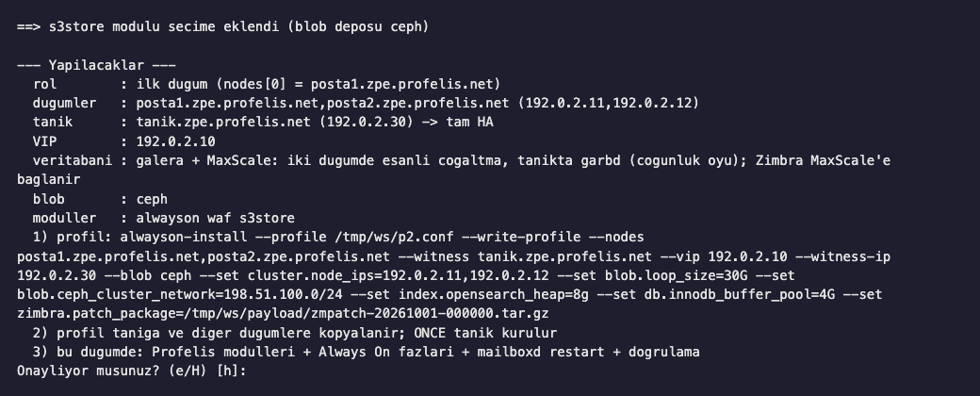Click the "Yapilacaklar" section heading

[96, 65]
